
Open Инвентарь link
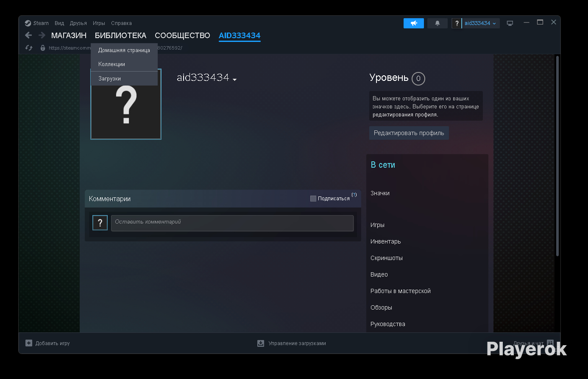pos(385,241)
